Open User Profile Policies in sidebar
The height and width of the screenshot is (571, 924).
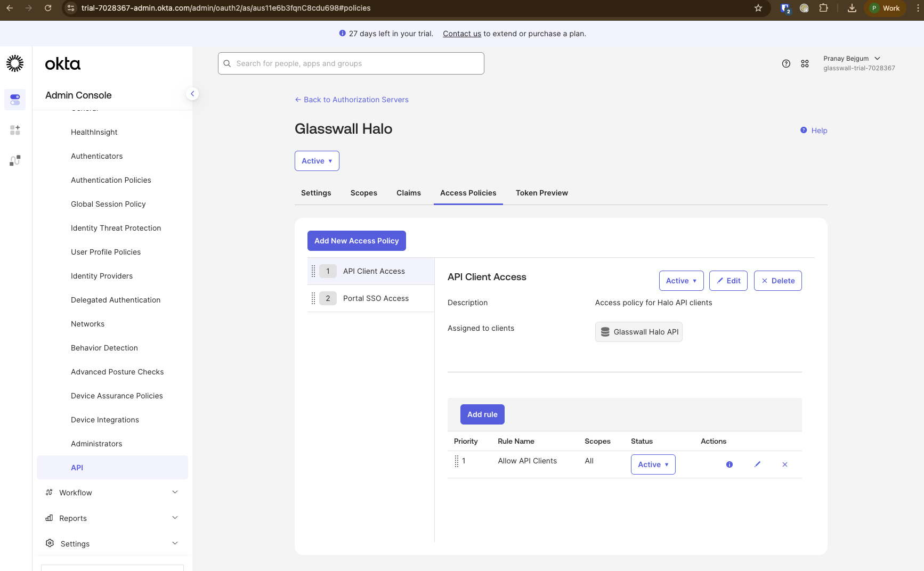106,252
